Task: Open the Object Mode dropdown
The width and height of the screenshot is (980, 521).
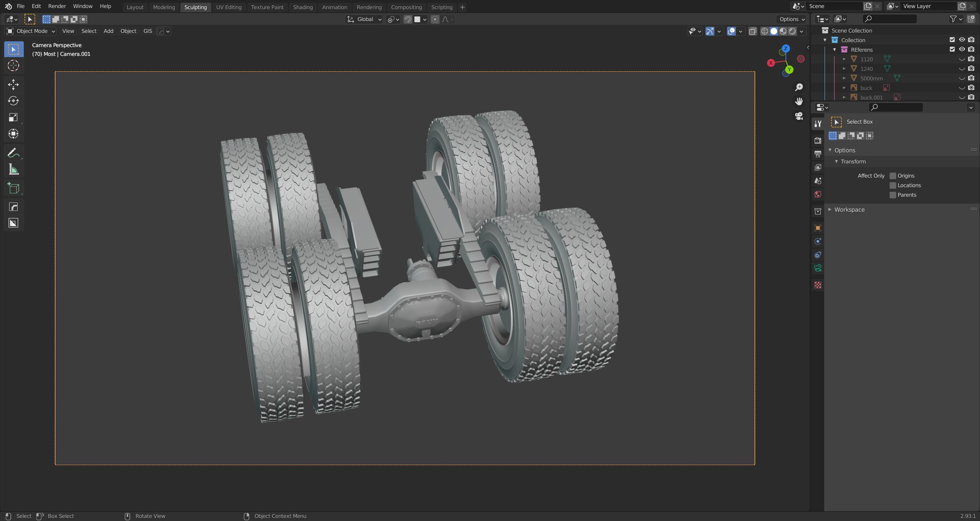Action: [31, 31]
